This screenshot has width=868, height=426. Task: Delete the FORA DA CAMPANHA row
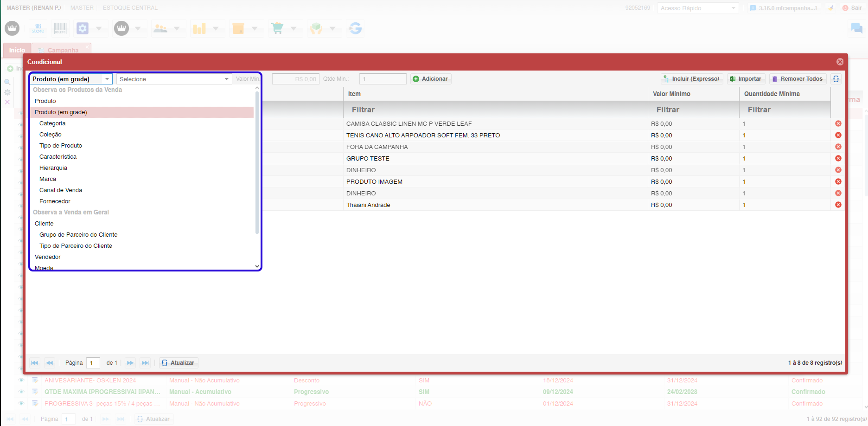click(x=838, y=147)
